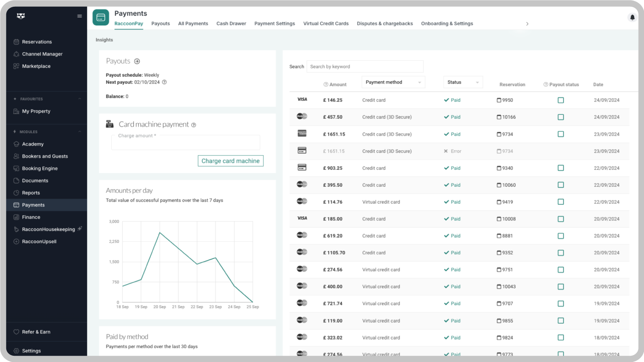Click the RaccoonUpsell plus icon in sidebar
644x362 pixels.
17,241
